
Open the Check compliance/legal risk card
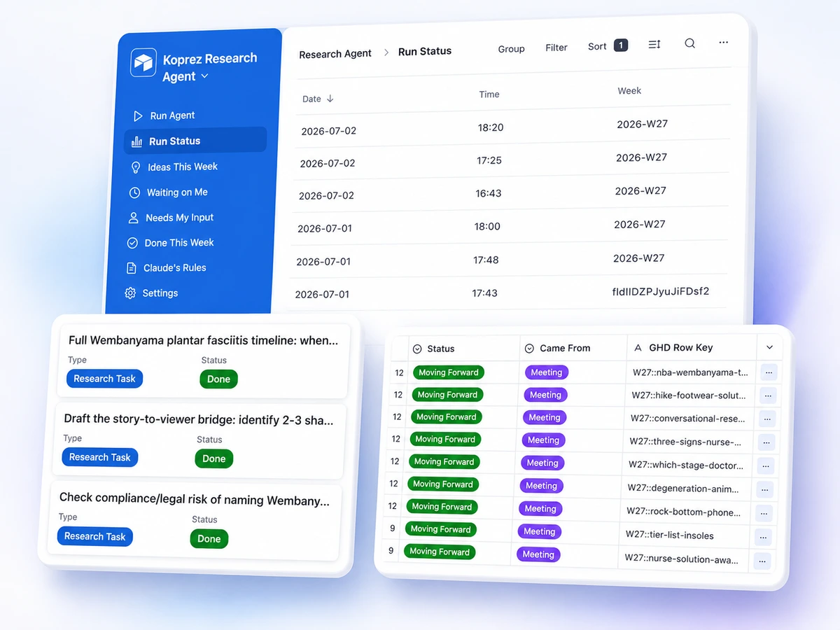195,519
